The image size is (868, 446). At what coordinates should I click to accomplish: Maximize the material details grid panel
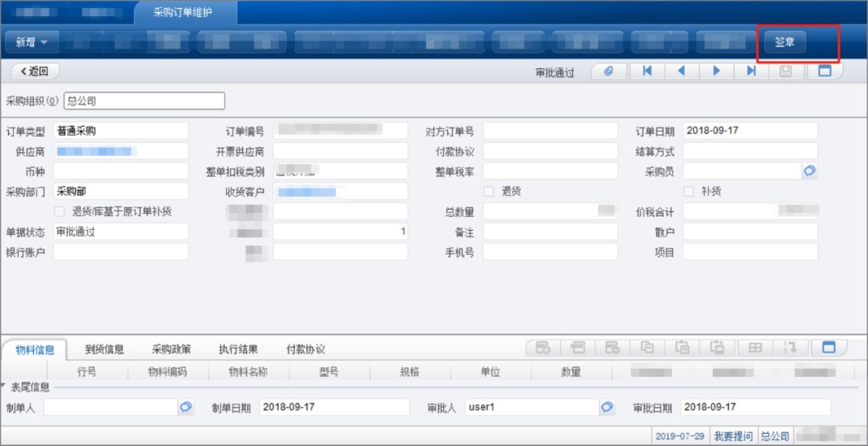tap(829, 348)
